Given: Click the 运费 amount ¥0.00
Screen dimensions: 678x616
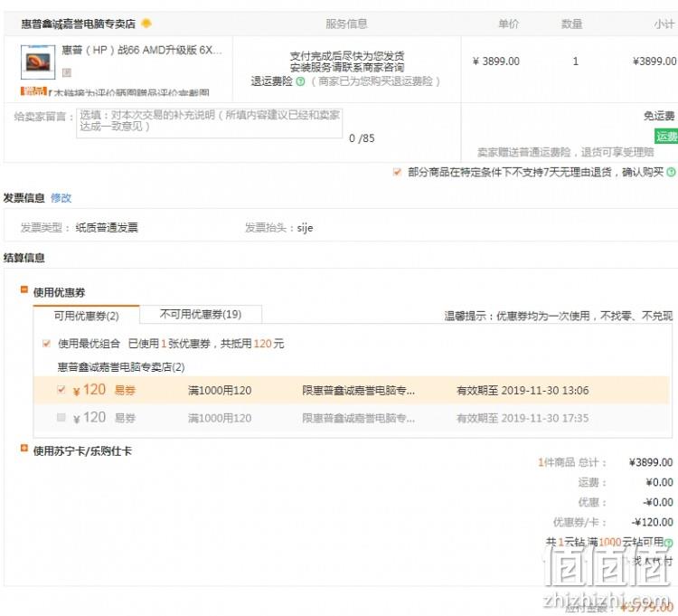Looking at the screenshot, I should (659, 482).
